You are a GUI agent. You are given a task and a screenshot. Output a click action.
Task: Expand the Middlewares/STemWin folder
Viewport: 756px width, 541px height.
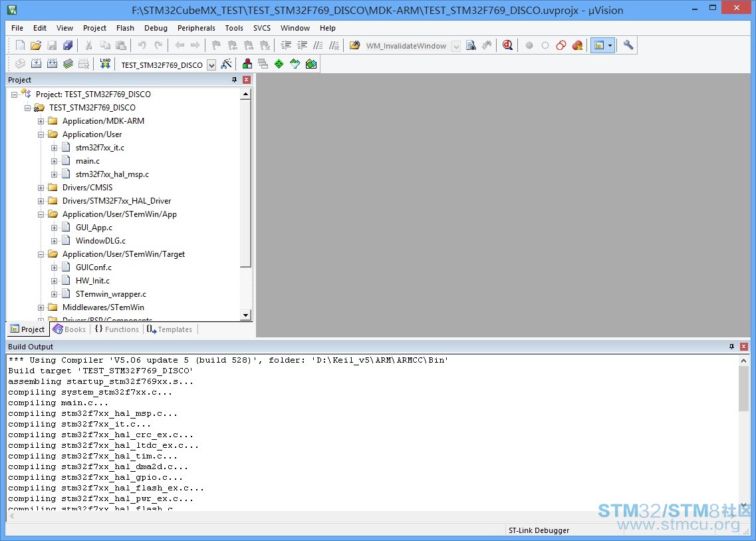pos(41,307)
